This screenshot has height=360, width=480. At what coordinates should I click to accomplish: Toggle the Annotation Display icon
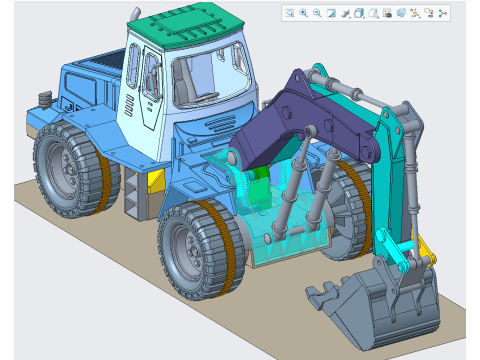click(429, 13)
